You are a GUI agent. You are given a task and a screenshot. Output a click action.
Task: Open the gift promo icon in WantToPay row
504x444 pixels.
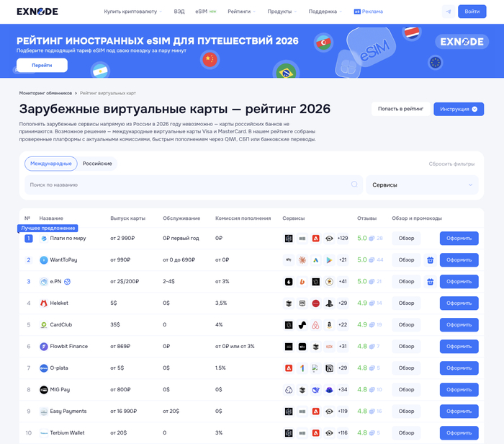(x=430, y=260)
